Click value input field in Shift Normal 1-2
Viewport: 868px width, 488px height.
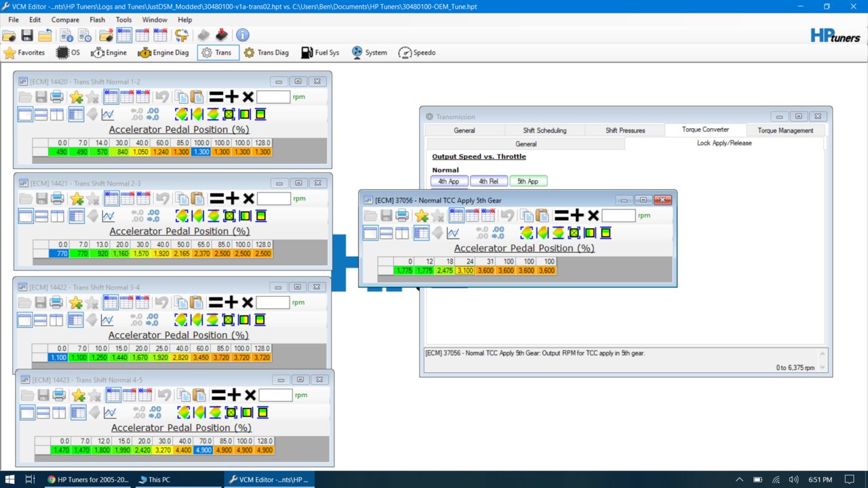(x=273, y=97)
